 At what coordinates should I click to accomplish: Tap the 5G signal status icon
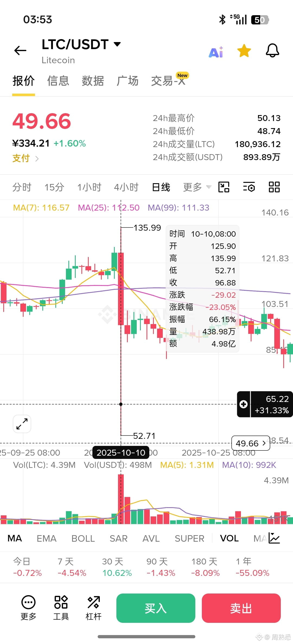238,19
